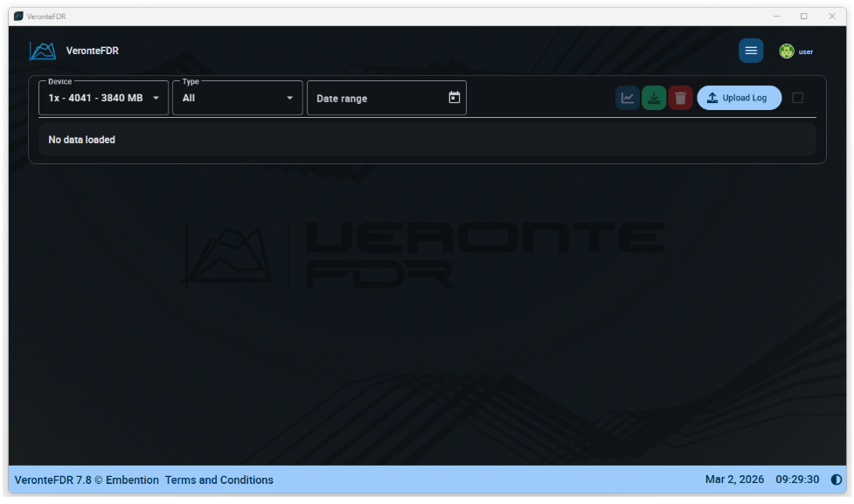Click the "No data loaded" row
This screenshot has width=854, height=504.
427,140
